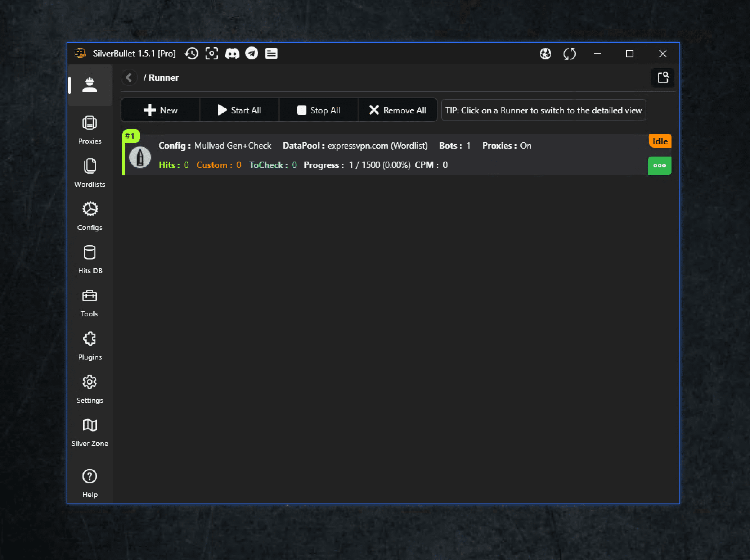The height and width of the screenshot is (560, 750).
Task: Open the history clock icon in title bar
Action: tap(192, 54)
